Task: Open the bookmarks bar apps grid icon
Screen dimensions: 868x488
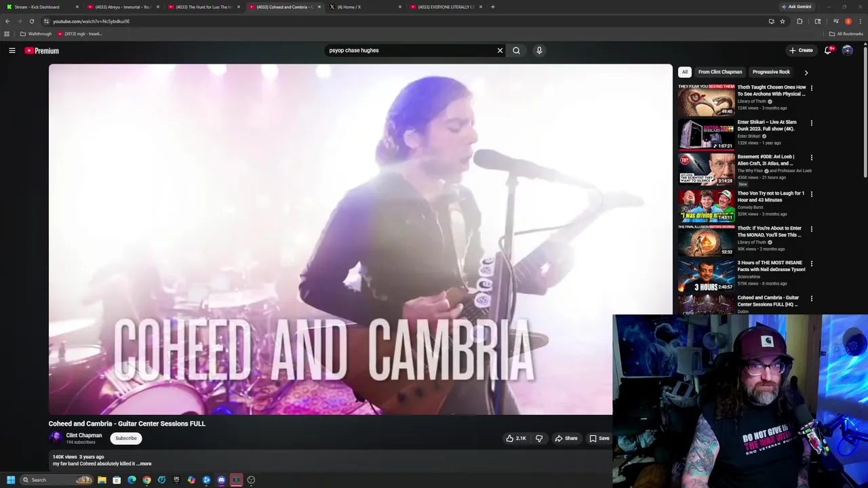Action: coord(7,34)
